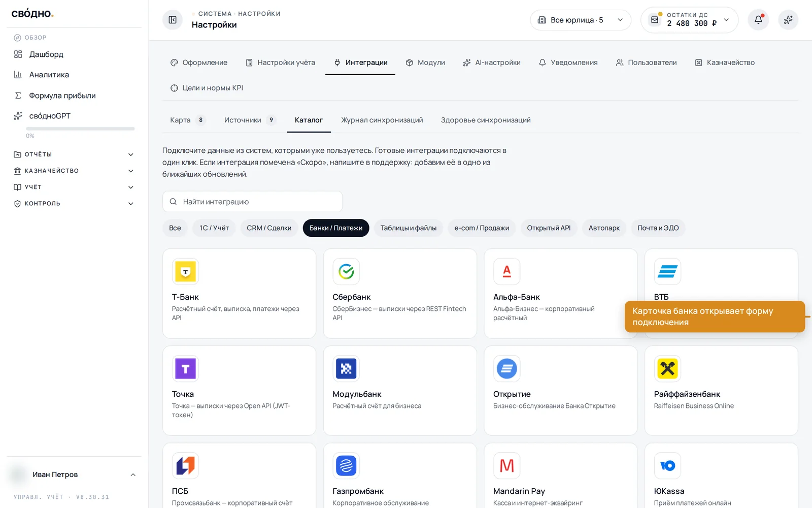
Task: Click the Найти интеграцию search field
Action: tap(252, 202)
